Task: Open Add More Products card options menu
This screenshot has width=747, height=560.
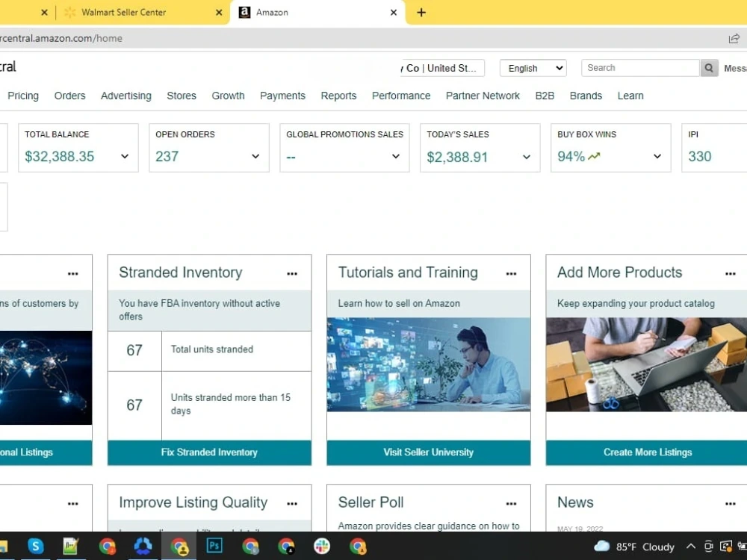Action: coord(731,274)
